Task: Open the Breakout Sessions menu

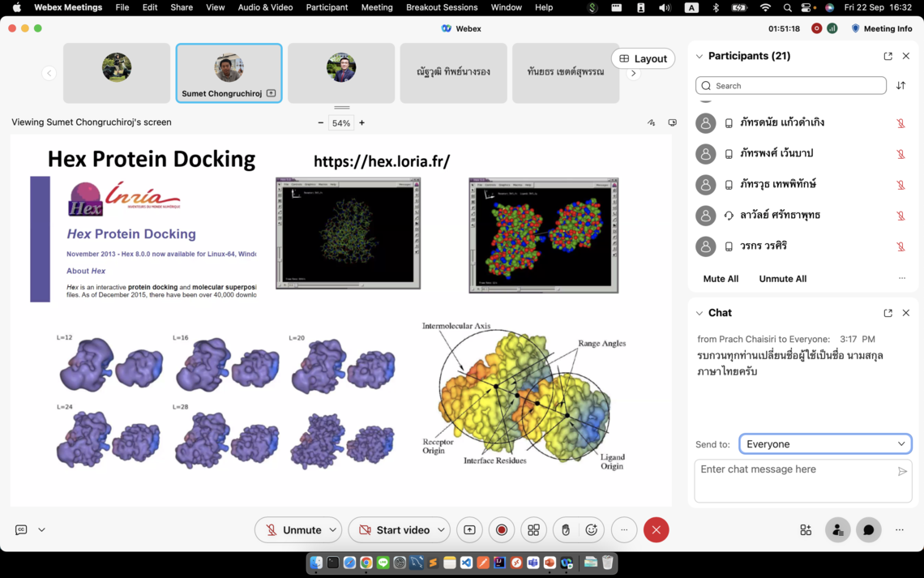Action: pyautogui.click(x=441, y=7)
